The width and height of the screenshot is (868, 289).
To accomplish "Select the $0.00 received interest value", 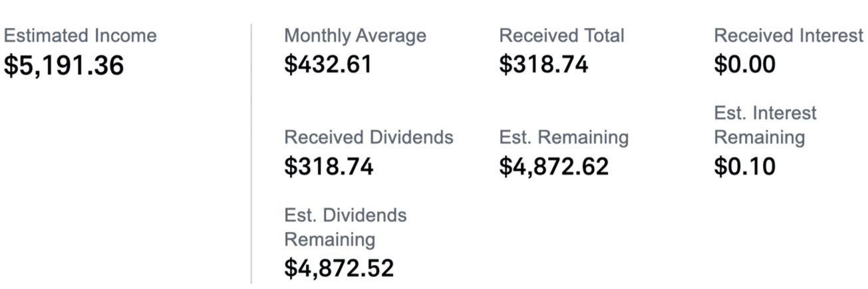I will coord(745,65).
